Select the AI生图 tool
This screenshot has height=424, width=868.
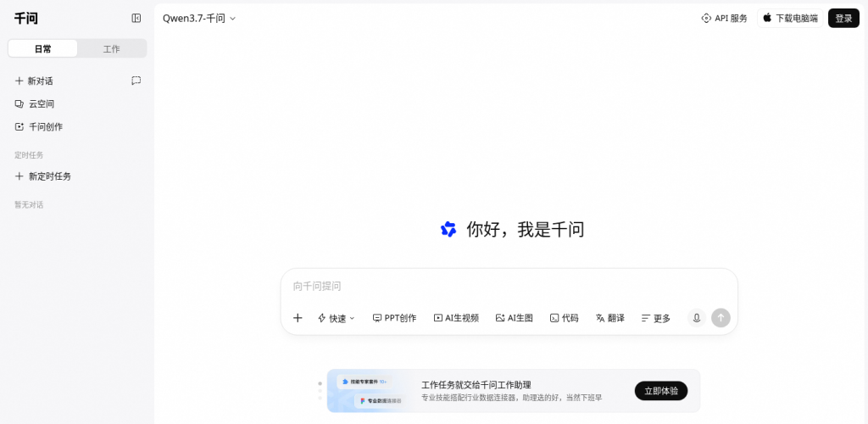coord(515,318)
